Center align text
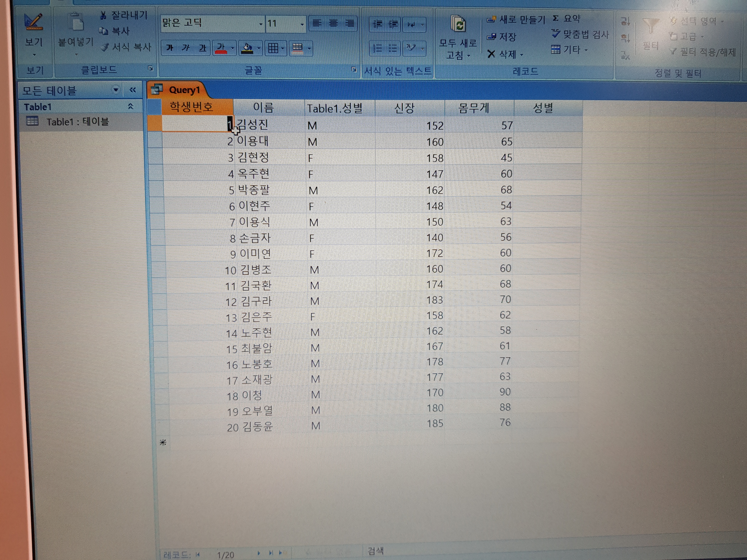The width and height of the screenshot is (747, 560). click(333, 23)
